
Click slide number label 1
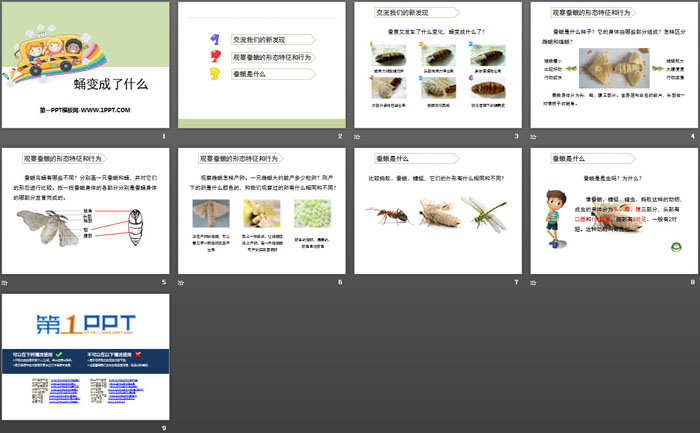click(164, 136)
